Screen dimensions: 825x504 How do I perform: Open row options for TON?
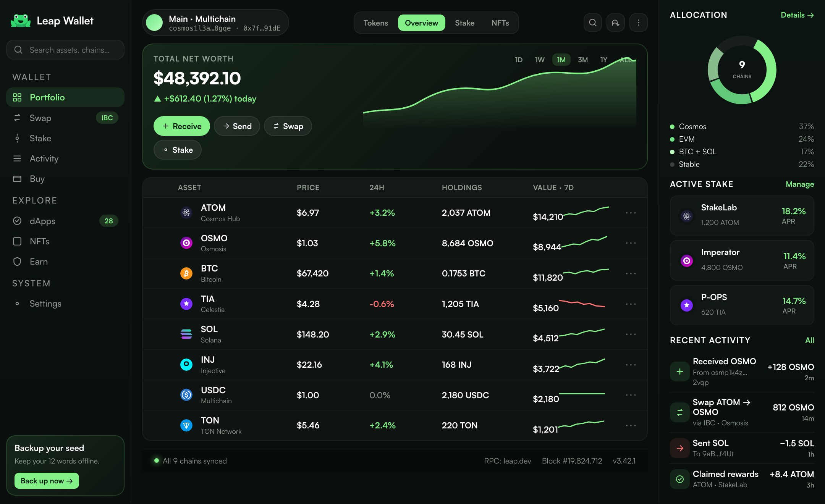631,425
